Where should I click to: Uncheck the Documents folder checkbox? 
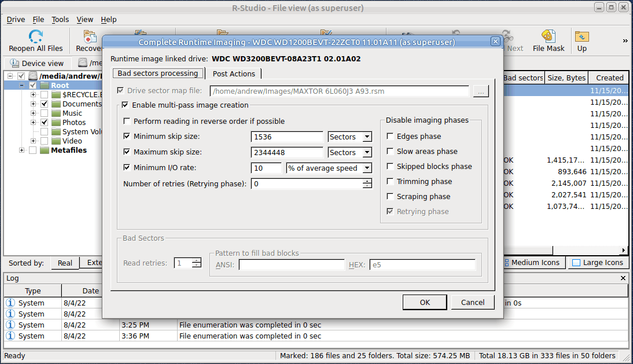[x=45, y=104]
